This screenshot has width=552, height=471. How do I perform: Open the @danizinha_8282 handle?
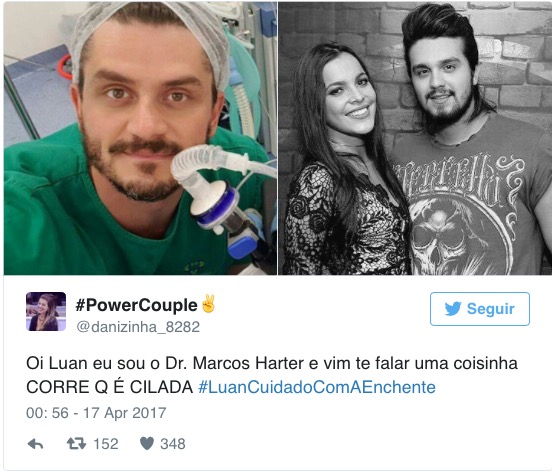point(138,327)
